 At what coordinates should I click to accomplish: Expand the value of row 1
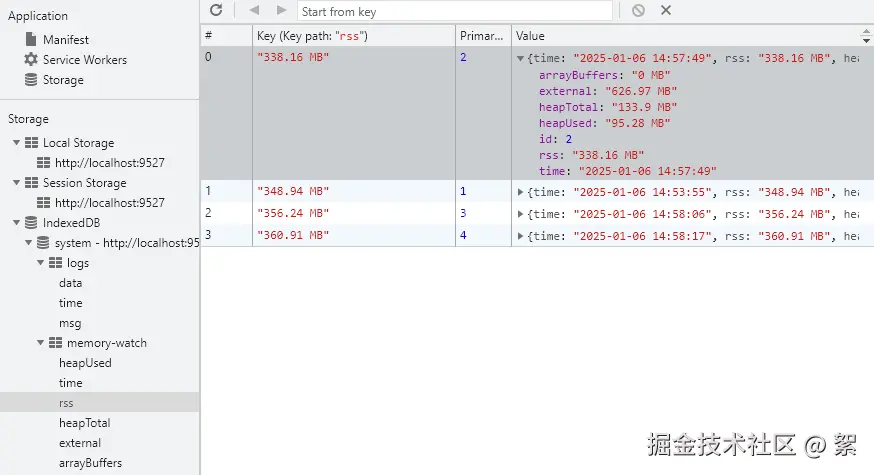[520, 192]
